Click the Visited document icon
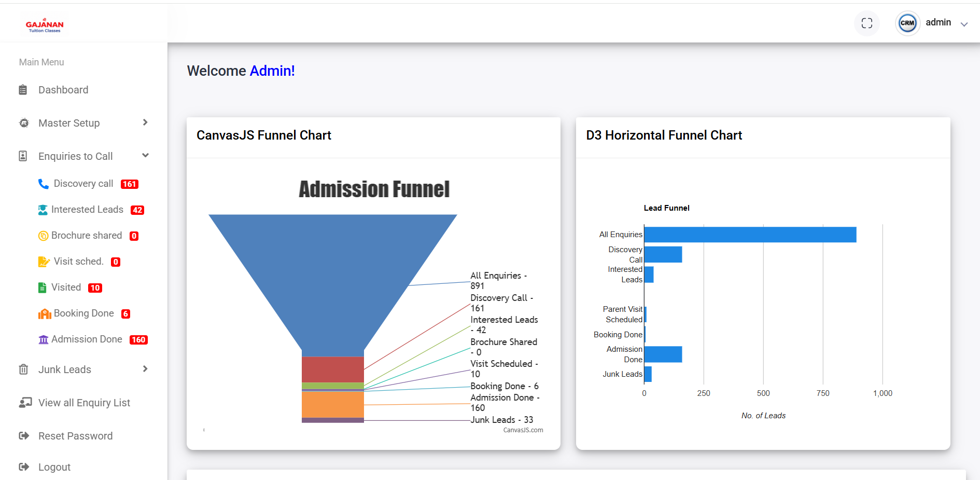The width and height of the screenshot is (980, 480). [43, 287]
